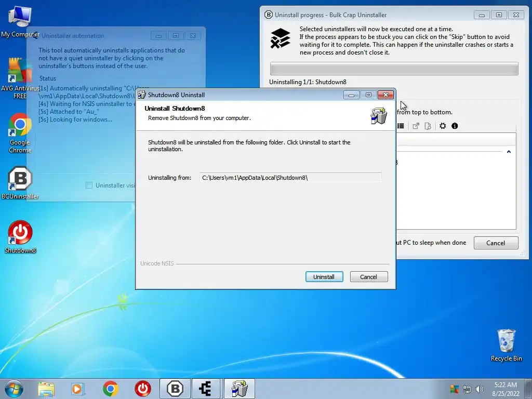Maximize the Uninstall progress window
The image size is (532, 399).
(499, 15)
